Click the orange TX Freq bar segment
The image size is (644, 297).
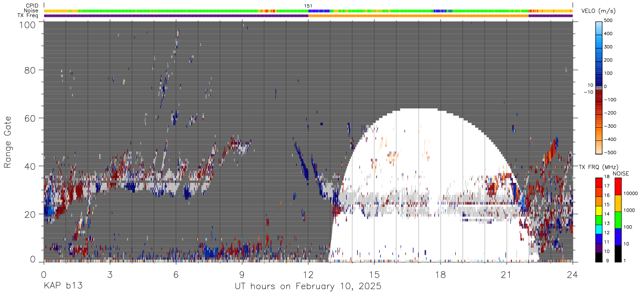[418, 16]
